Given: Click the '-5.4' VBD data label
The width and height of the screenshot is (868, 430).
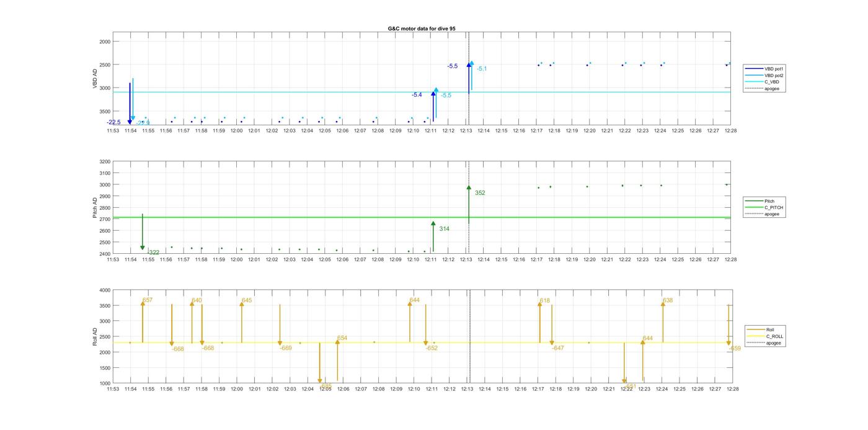Looking at the screenshot, I should pos(417,95).
